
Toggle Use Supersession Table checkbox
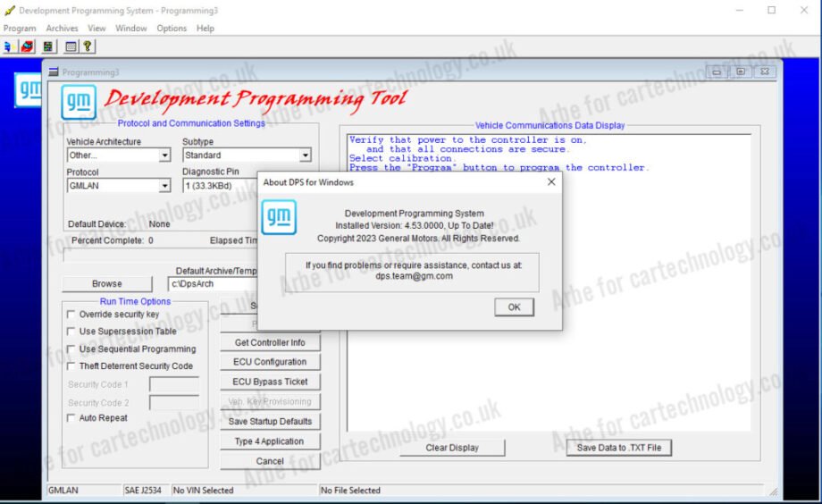tap(71, 332)
